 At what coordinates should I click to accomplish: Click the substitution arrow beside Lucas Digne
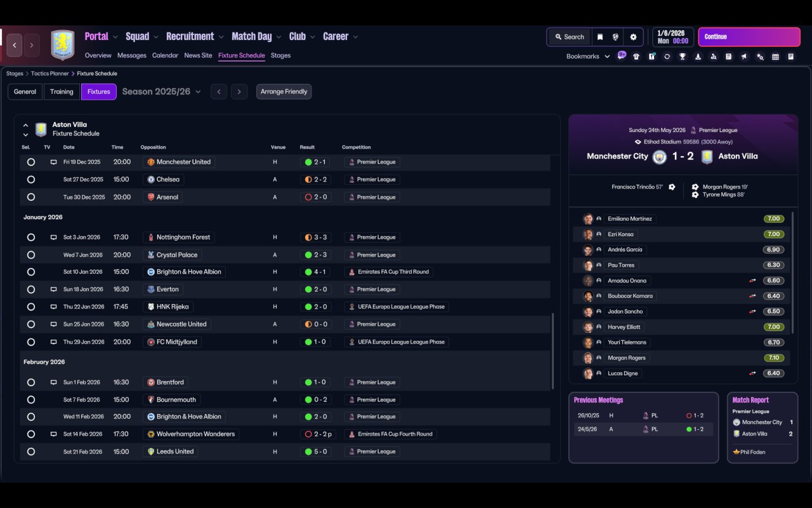(753, 373)
